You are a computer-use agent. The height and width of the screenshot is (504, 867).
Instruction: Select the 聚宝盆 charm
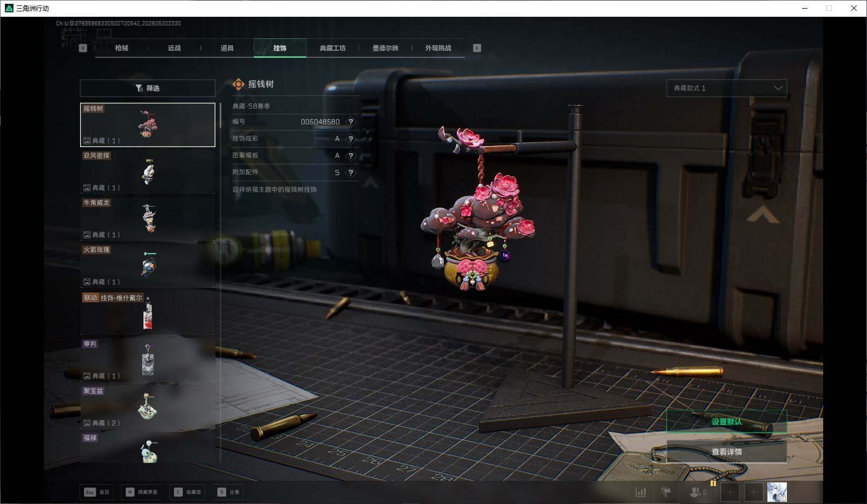(x=148, y=407)
